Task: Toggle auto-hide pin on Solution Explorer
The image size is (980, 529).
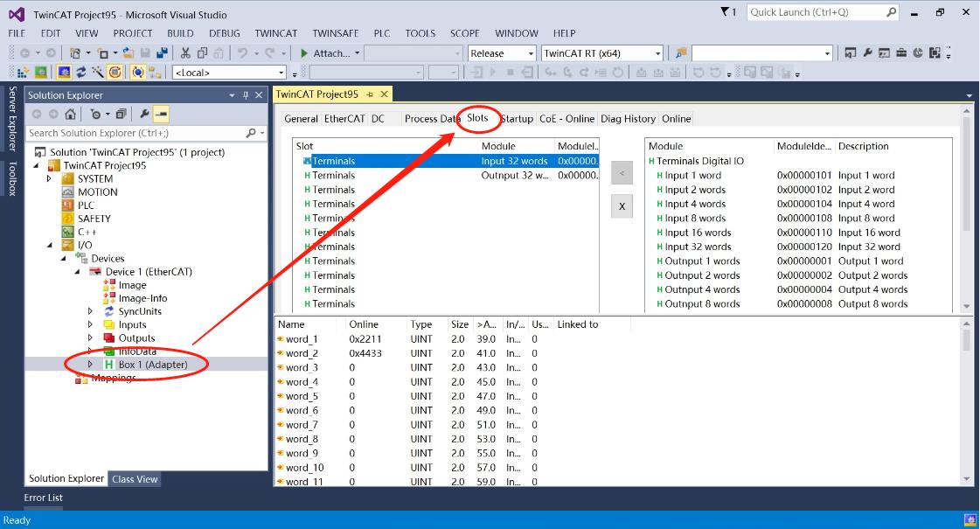Action: pyautogui.click(x=246, y=95)
